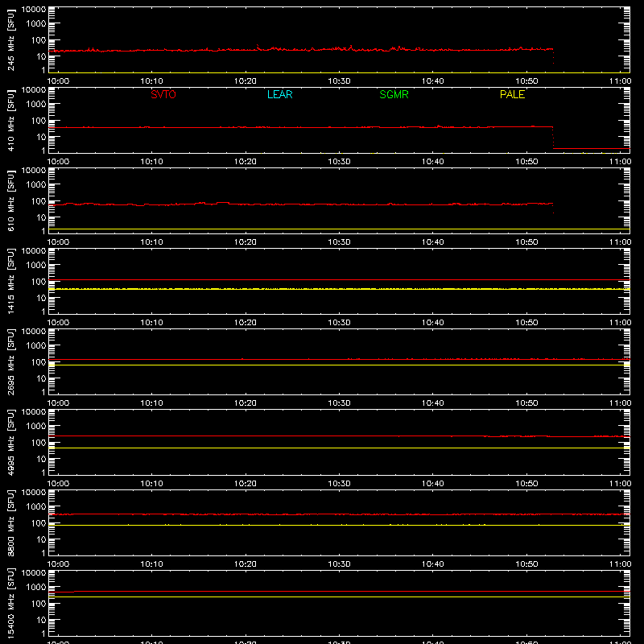Click the cyan LEAR station label

coord(279,94)
